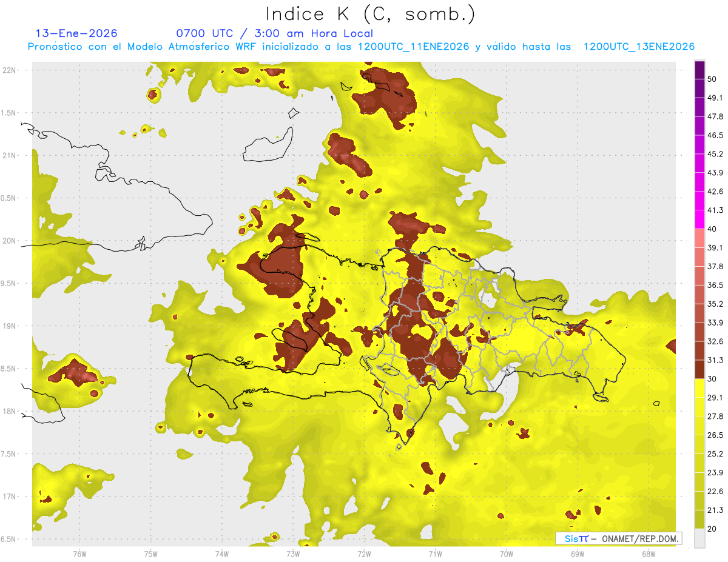Click the legend value '23.9'
The width and height of the screenshot is (728, 562).
715,473
